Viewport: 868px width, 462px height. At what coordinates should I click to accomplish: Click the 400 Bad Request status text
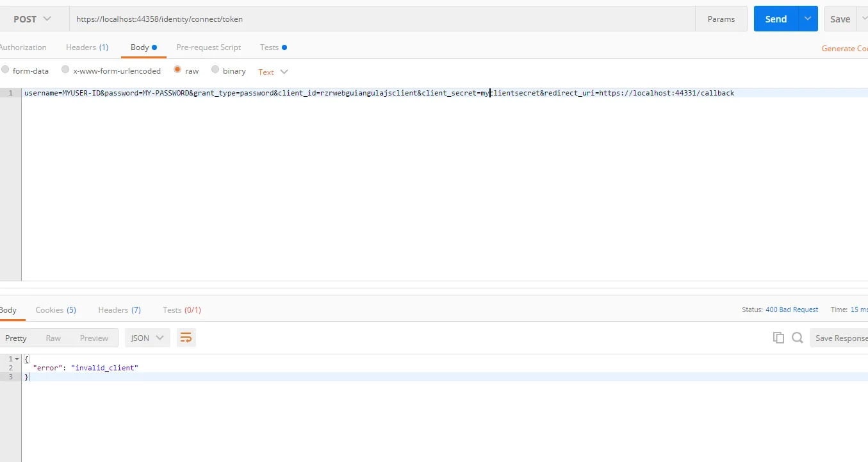pos(792,310)
